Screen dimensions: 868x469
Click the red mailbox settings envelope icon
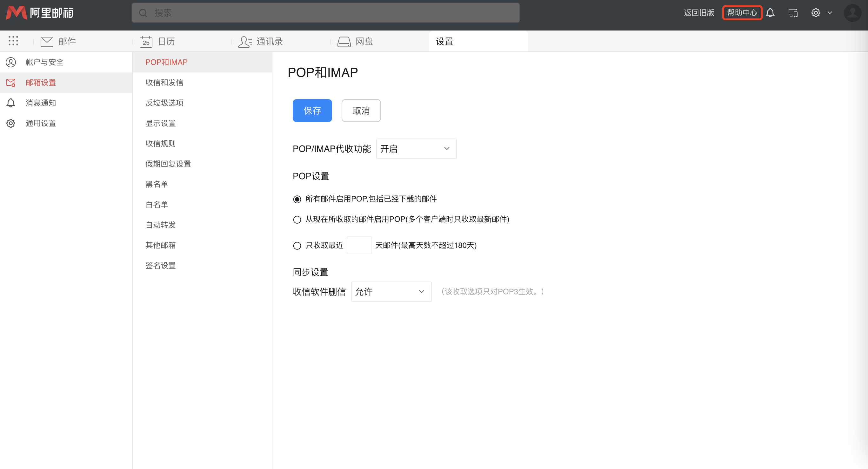tap(11, 83)
